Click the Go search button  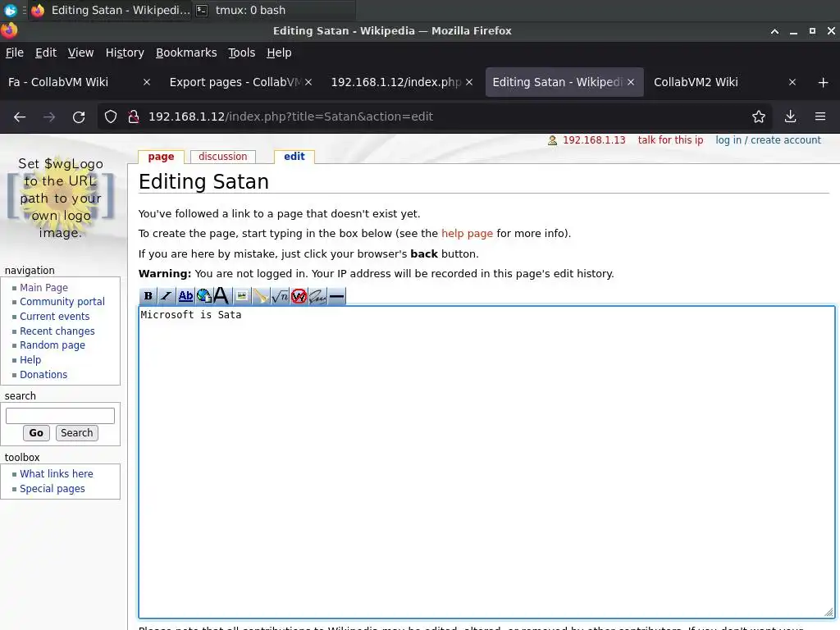click(x=36, y=433)
